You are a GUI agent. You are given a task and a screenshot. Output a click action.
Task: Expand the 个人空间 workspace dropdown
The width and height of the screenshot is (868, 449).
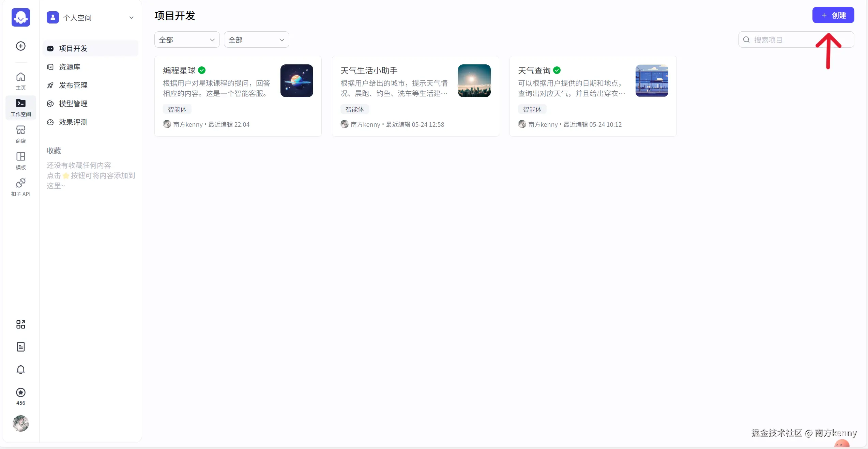(90, 18)
